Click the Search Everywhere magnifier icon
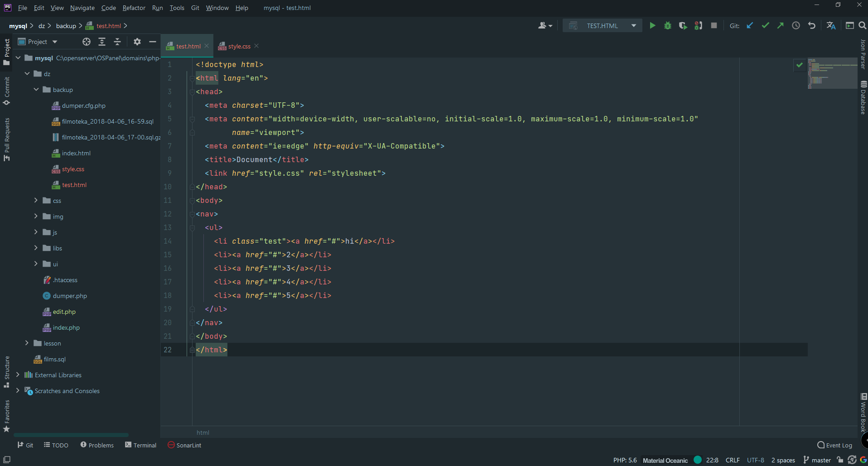This screenshot has height=466, width=868. 863,26
